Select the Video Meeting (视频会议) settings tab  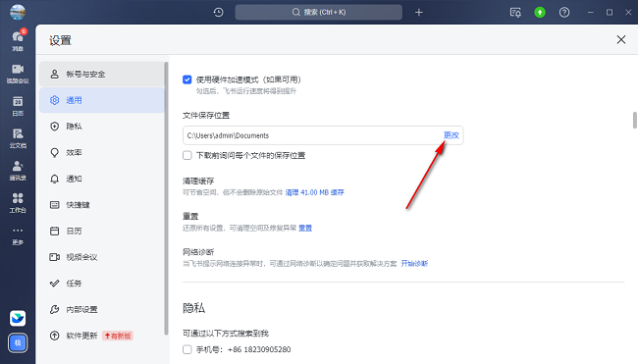click(102, 257)
